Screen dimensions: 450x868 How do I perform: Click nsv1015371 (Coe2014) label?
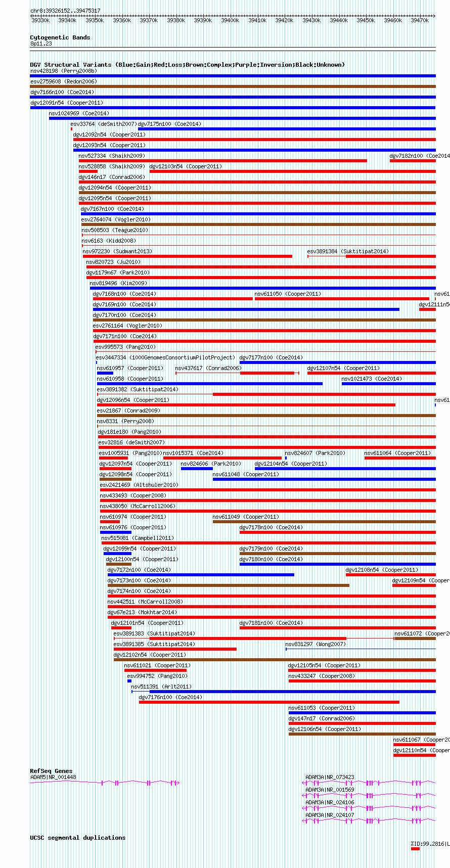pyautogui.click(x=193, y=453)
